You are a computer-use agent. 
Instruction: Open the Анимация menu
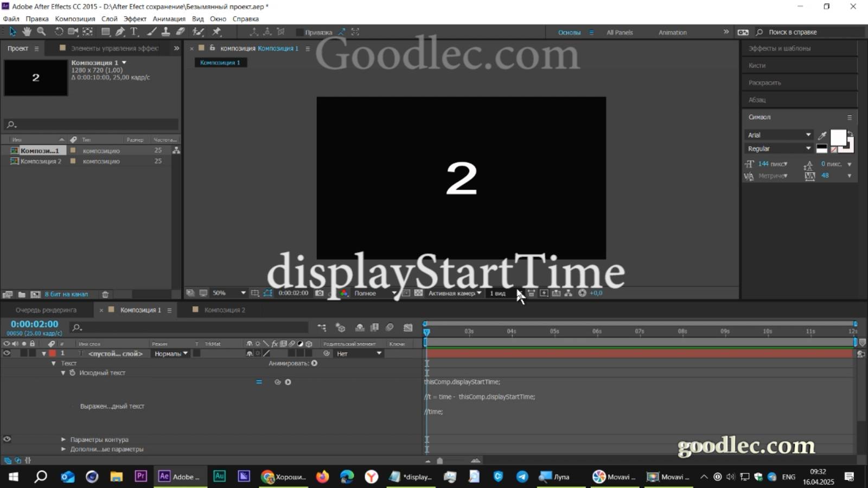pyautogui.click(x=169, y=18)
